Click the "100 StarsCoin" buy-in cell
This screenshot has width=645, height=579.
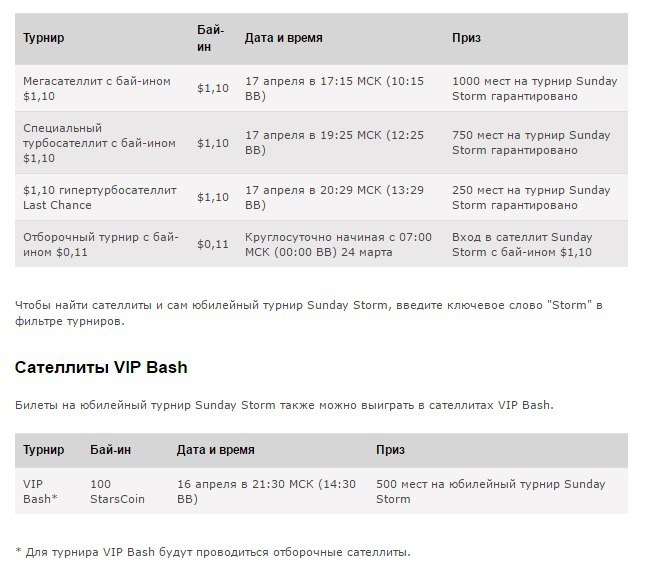[x=117, y=491]
